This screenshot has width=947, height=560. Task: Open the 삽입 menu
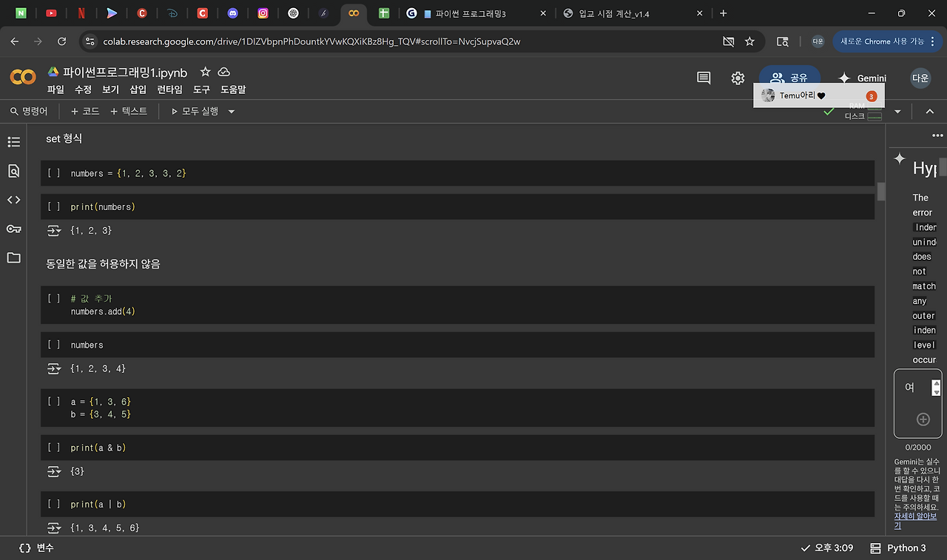(x=138, y=90)
